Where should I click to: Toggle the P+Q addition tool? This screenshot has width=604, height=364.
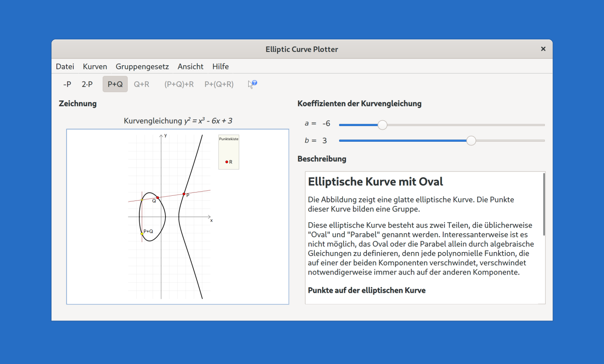[x=115, y=84]
